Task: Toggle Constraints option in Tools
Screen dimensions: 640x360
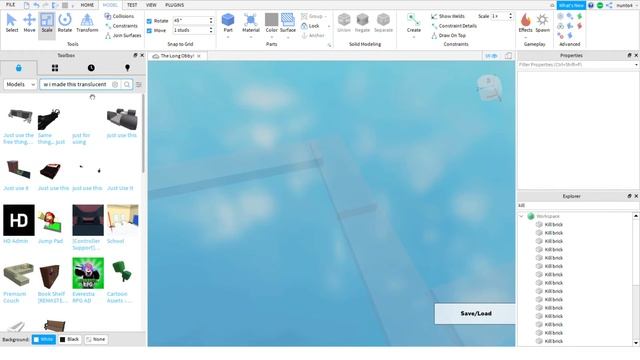Action: click(x=121, y=26)
